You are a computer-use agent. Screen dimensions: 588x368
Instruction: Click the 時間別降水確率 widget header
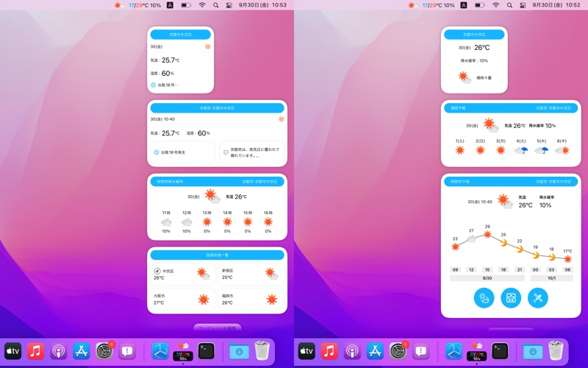(217, 181)
